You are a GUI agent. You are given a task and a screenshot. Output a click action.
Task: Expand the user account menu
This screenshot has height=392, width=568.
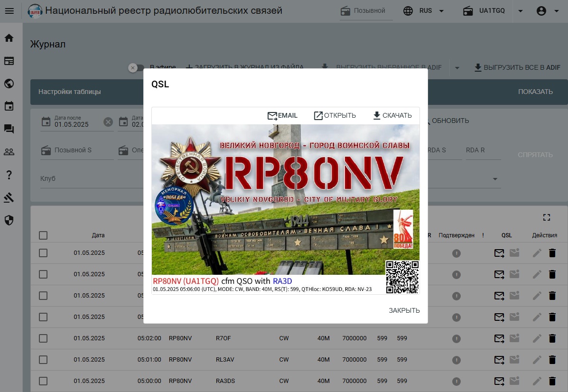coord(548,11)
